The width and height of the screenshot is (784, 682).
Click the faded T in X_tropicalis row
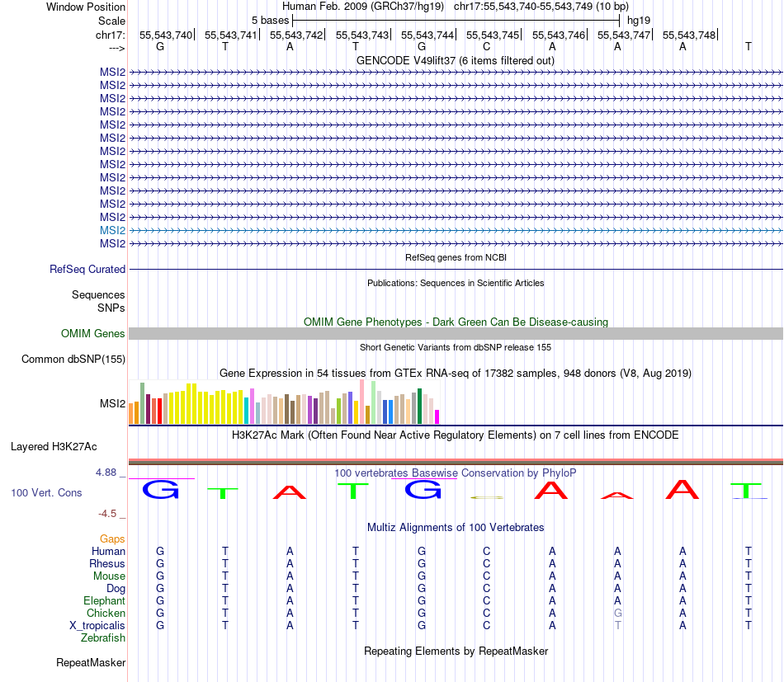click(x=618, y=626)
